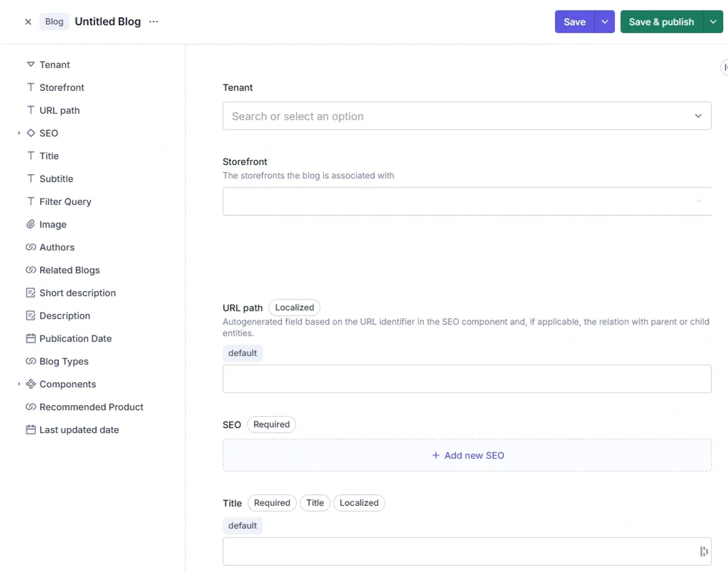Click the bars icon inside Title input
Viewport: 728px width, 572px height.
tap(704, 552)
